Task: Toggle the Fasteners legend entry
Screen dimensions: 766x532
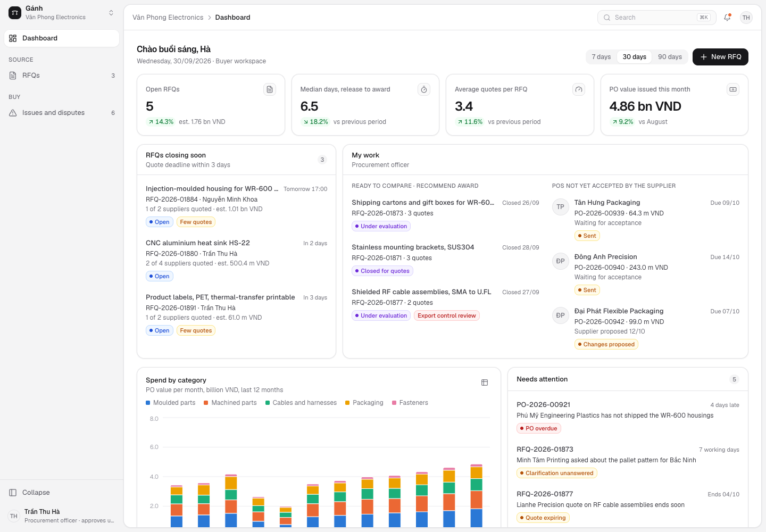Action: (410, 403)
